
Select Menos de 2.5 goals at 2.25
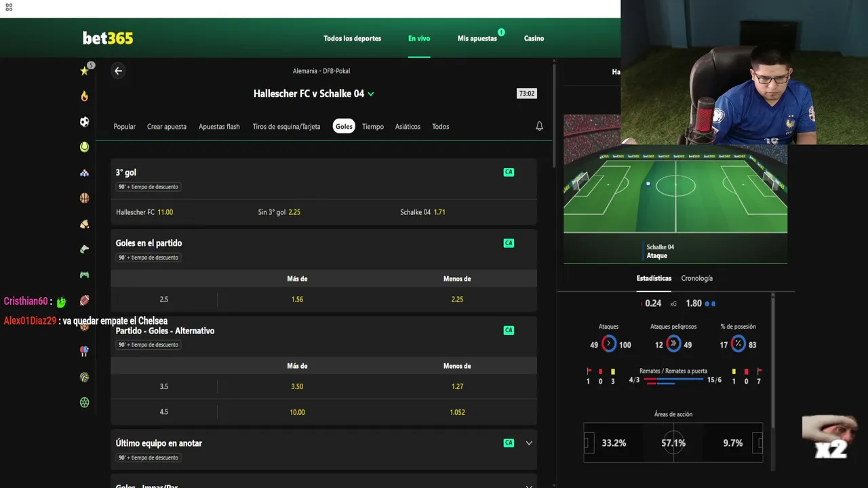pos(457,300)
